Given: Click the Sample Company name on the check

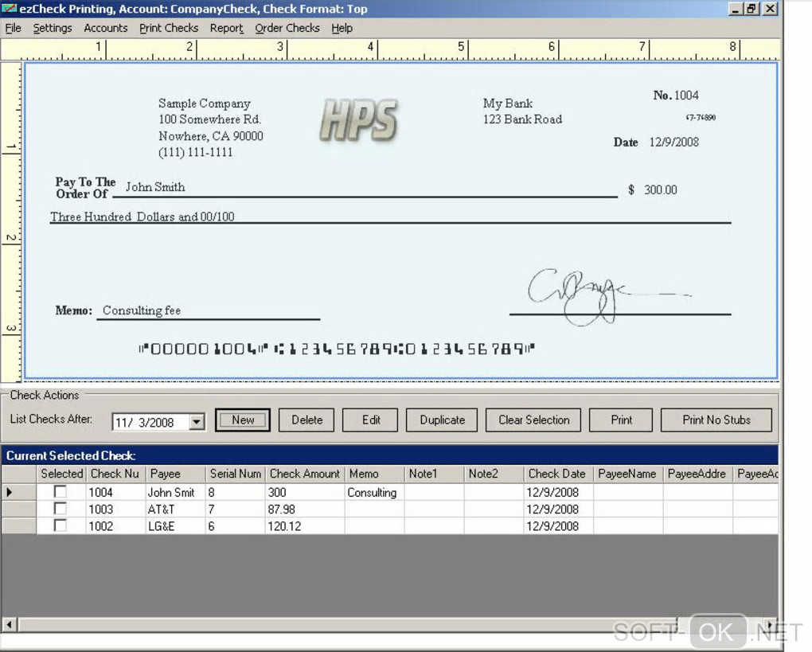Looking at the screenshot, I should [x=204, y=103].
